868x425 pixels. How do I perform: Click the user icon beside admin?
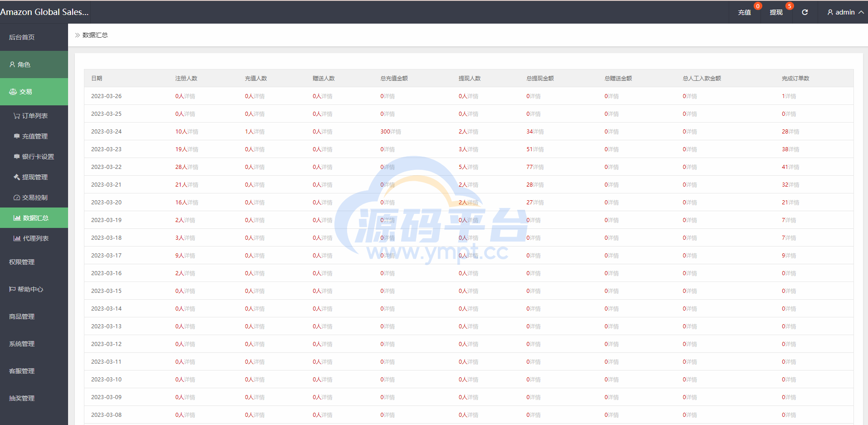tap(830, 12)
